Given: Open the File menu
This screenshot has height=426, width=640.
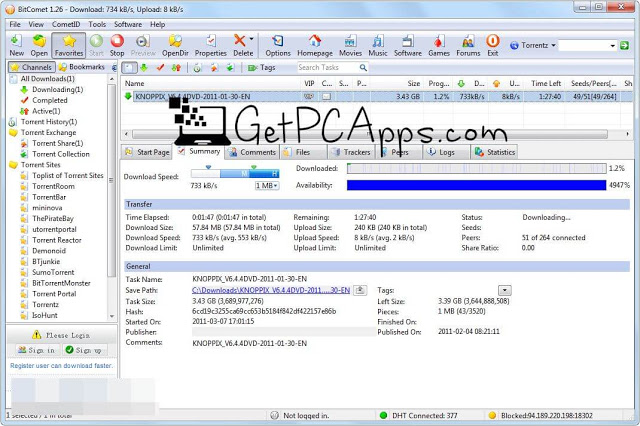Looking at the screenshot, I should point(15,24).
